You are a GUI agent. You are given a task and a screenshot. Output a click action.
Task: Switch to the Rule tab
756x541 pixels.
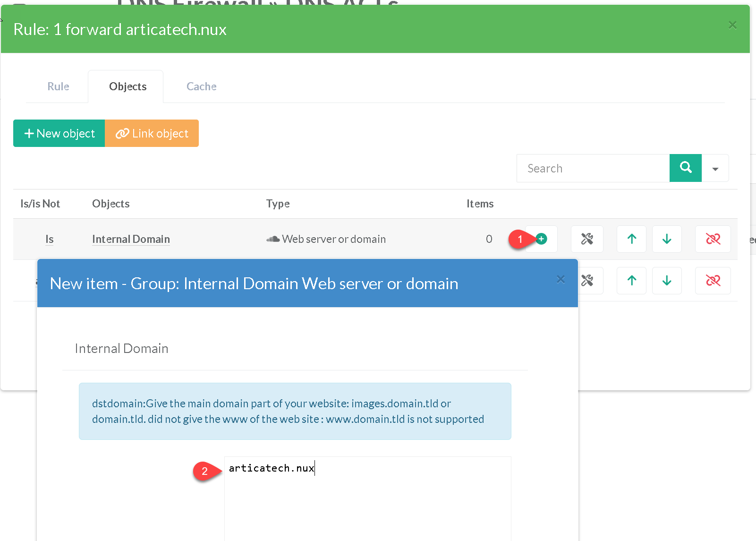coord(58,86)
